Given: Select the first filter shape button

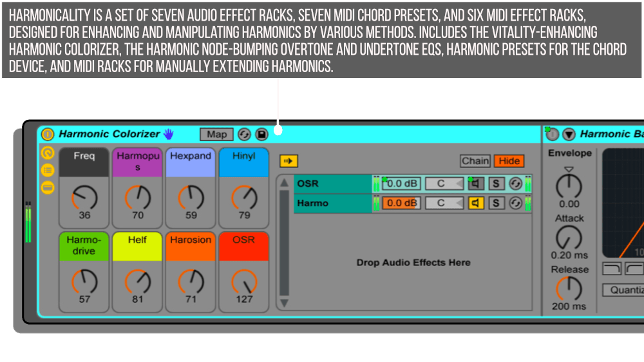Looking at the screenshot, I should (612, 269).
